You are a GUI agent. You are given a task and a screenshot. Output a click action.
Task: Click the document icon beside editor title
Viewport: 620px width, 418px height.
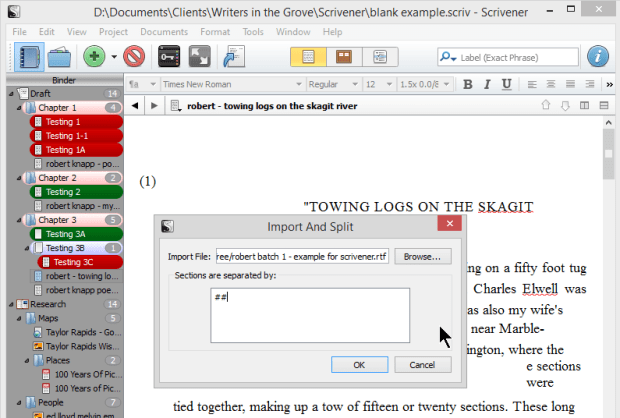click(x=175, y=106)
